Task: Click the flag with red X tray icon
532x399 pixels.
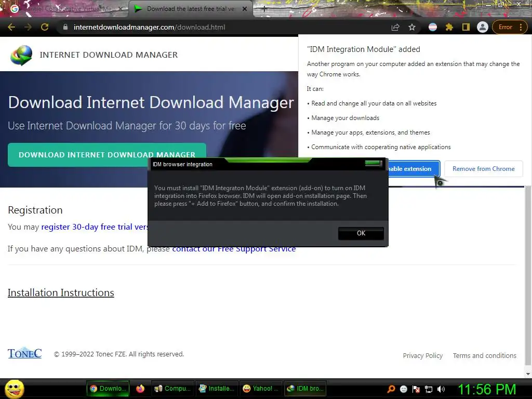Action: click(416, 389)
